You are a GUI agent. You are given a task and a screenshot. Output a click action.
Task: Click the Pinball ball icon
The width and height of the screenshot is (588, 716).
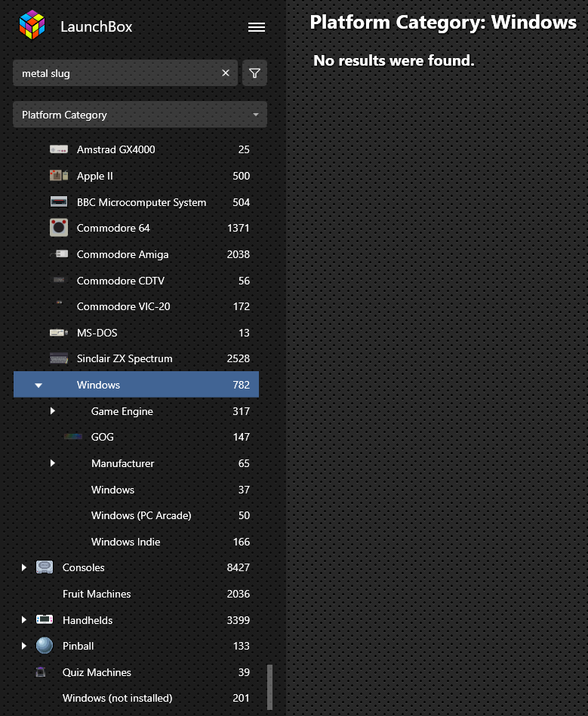click(45, 646)
